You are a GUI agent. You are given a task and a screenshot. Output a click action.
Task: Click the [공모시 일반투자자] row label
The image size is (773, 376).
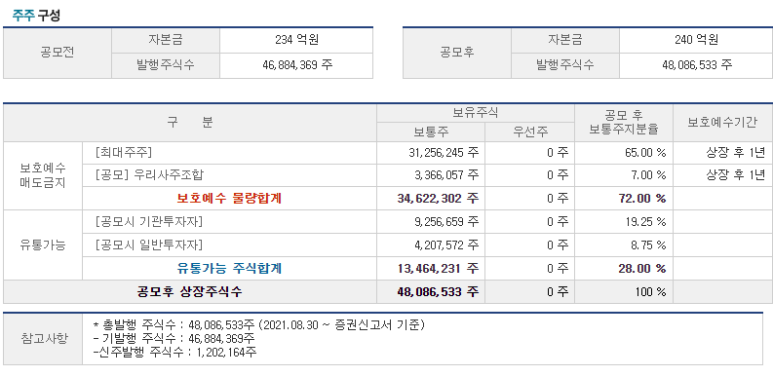149,244
